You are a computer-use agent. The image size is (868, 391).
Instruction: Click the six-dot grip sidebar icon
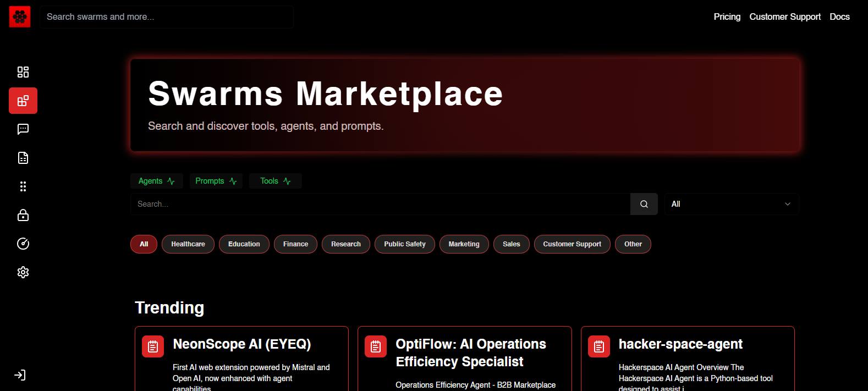(x=23, y=186)
